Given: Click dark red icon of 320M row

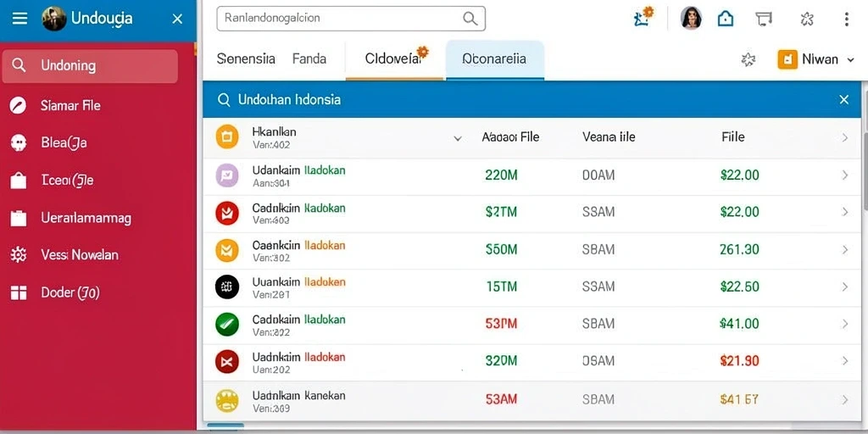Looking at the screenshot, I should click(x=227, y=362).
